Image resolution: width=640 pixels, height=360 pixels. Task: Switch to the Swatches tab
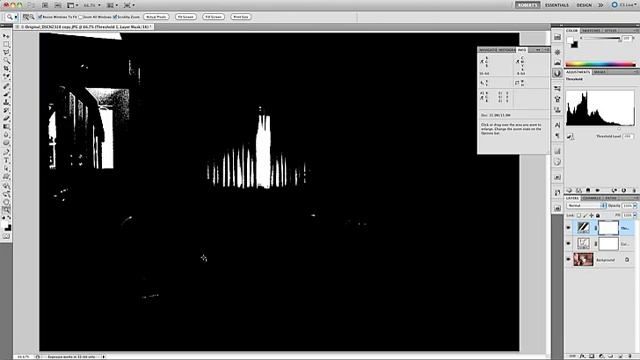pos(591,31)
